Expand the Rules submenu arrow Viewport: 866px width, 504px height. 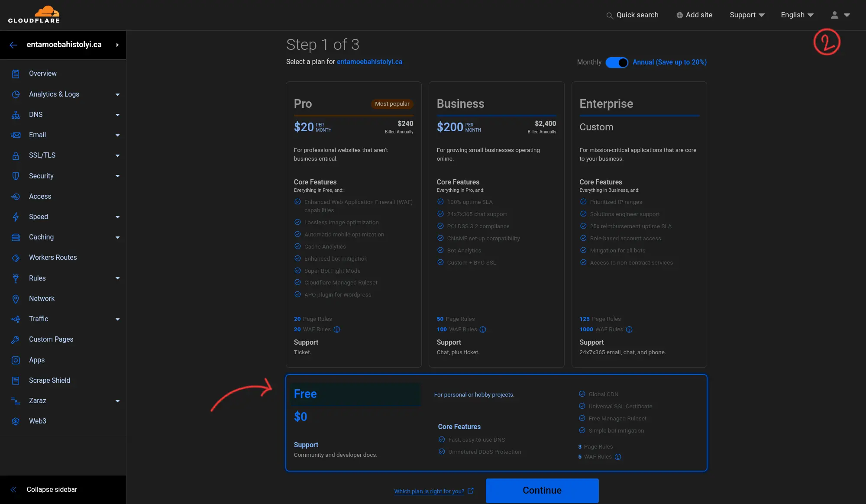tap(117, 278)
